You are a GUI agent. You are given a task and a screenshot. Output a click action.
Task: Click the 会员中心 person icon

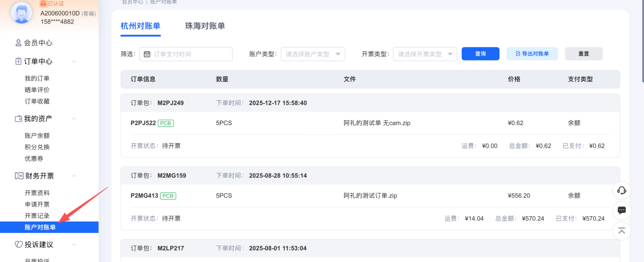click(18, 43)
